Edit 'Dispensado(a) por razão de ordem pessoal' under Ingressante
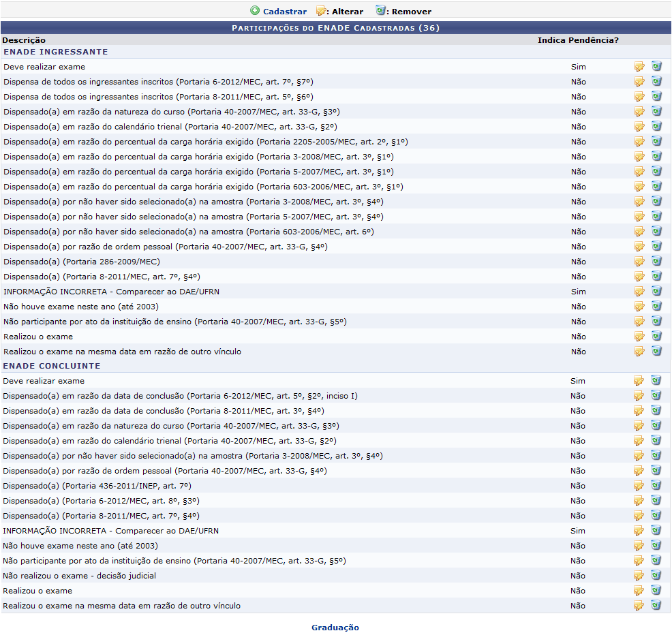This screenshot has width=672, height=633. 639,247
